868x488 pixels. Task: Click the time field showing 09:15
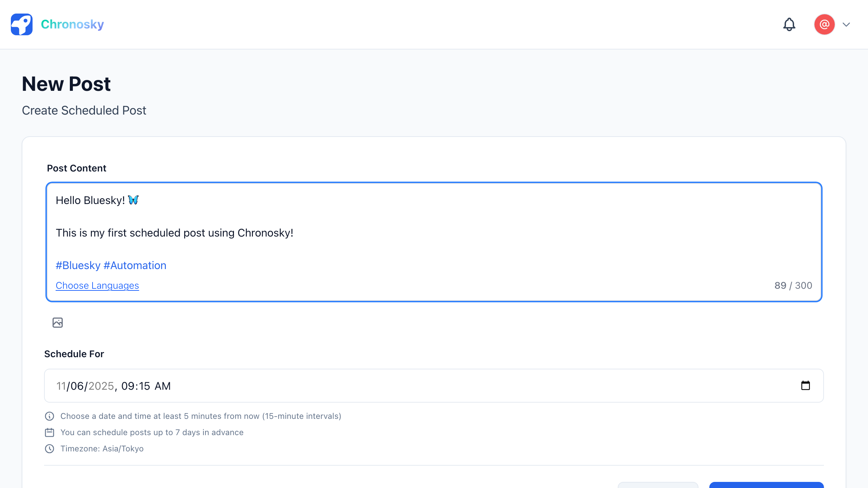(135, 386)
